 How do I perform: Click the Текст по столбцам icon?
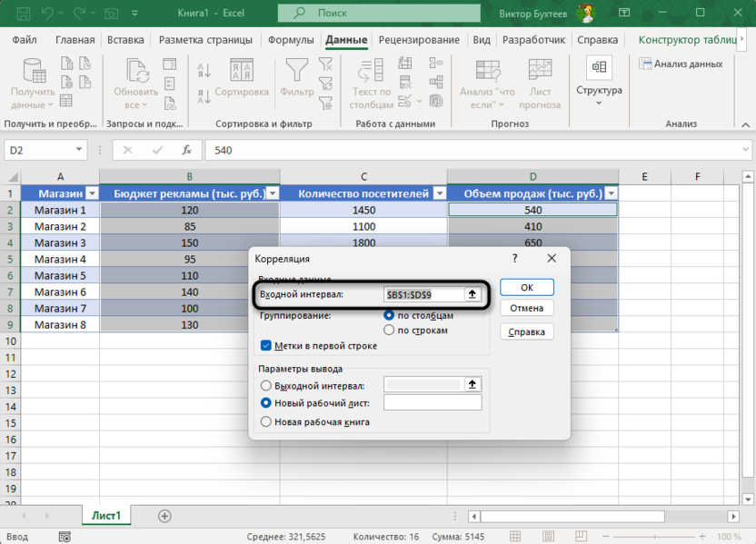coord(372,71)
